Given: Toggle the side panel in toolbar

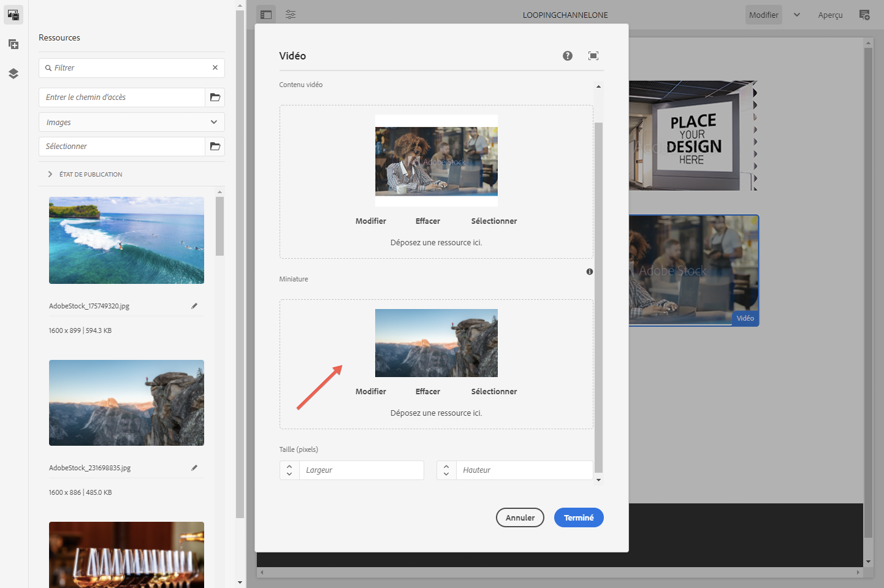Looking at the screenshot, I should (266, 15).
